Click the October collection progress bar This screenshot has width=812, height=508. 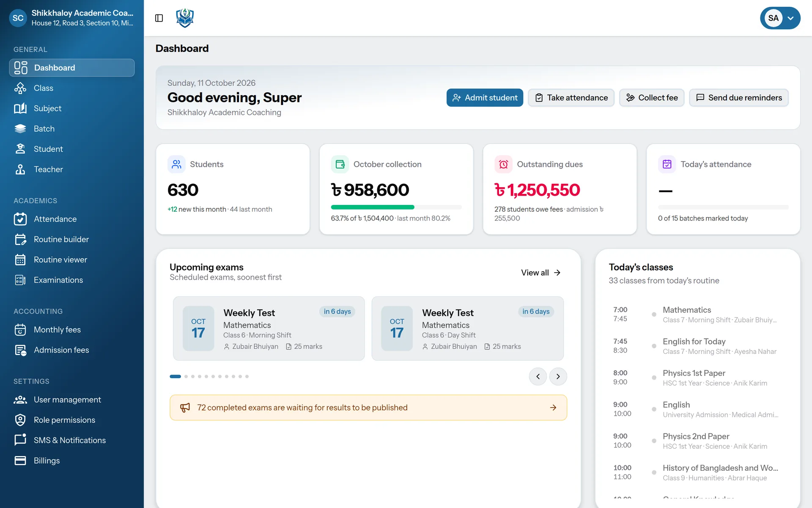point(396,207)
